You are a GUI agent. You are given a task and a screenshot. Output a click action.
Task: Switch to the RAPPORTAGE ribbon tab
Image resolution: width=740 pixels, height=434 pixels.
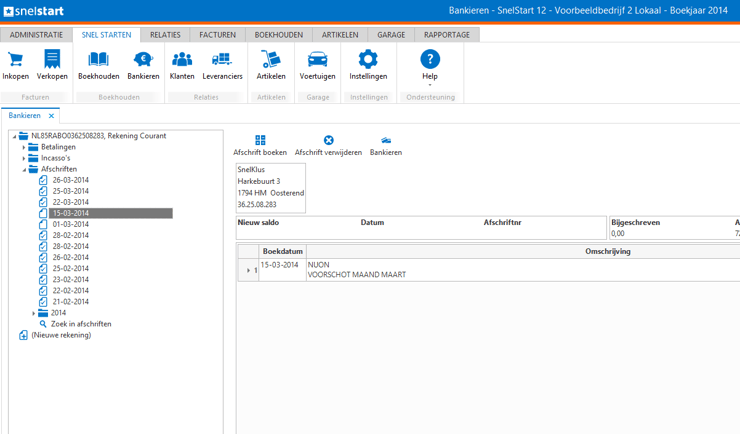(x=447, y=35)
